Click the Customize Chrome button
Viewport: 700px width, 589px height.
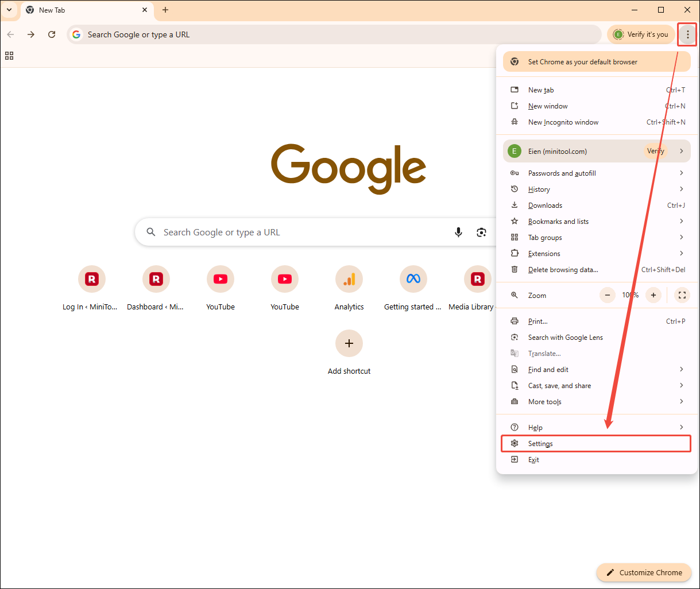(644, 572)
